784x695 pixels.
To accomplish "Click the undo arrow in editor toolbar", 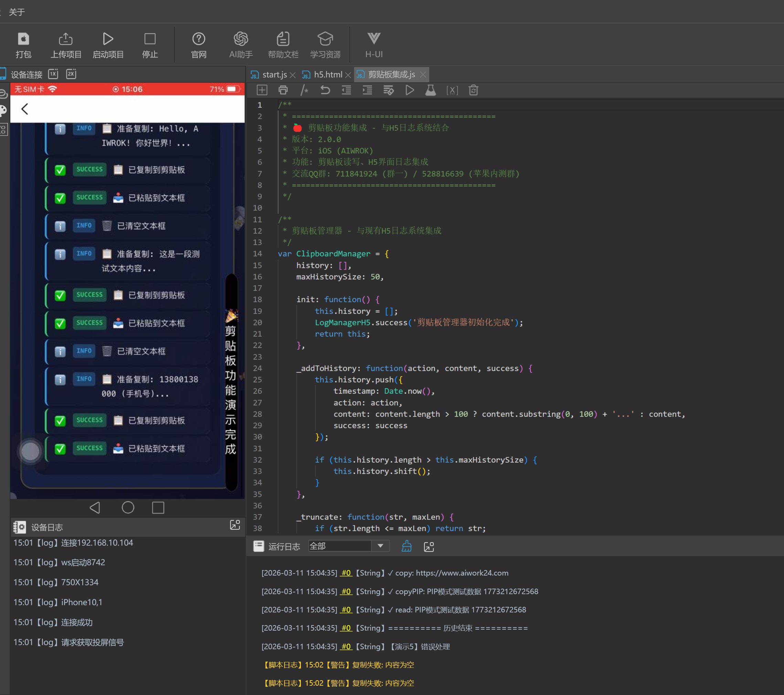I will coord(325,90).
